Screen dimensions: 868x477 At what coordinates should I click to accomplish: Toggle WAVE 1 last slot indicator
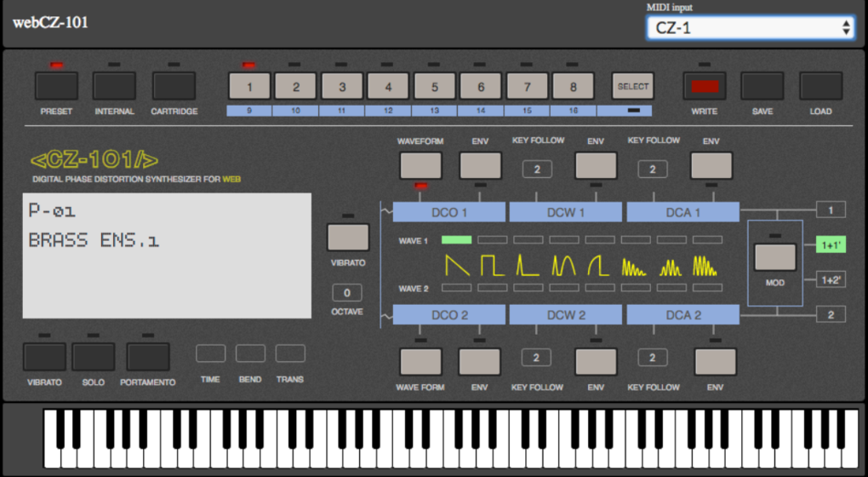(x=707, y=240)
